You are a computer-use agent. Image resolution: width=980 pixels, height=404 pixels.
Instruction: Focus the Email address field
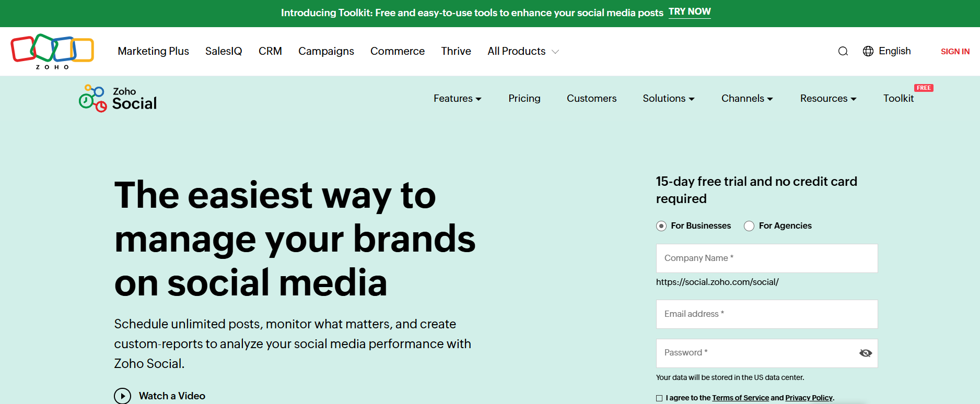(x=767, y=314)
